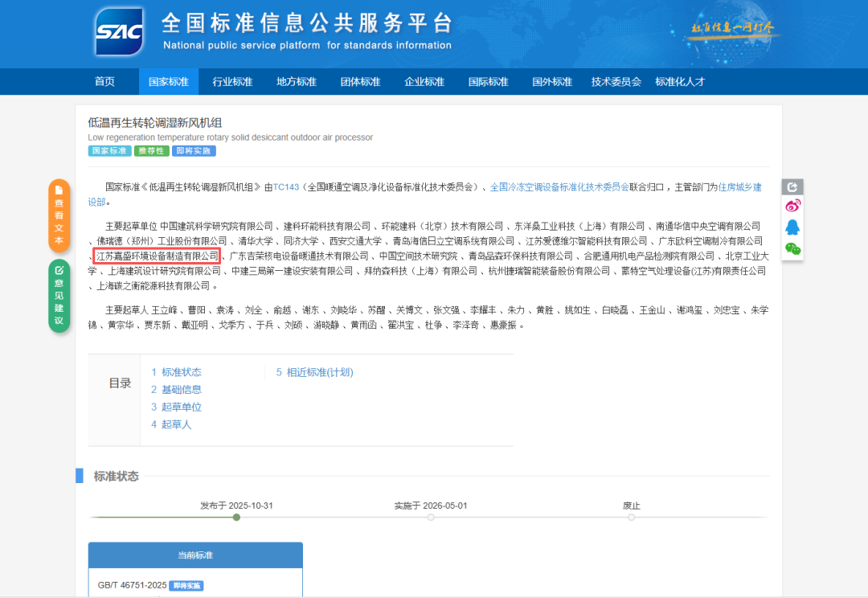This screenshot has height=598, width=868.
Task: Jump to 5 相近标准(计划) in the contents
Action: pos(314,372)
